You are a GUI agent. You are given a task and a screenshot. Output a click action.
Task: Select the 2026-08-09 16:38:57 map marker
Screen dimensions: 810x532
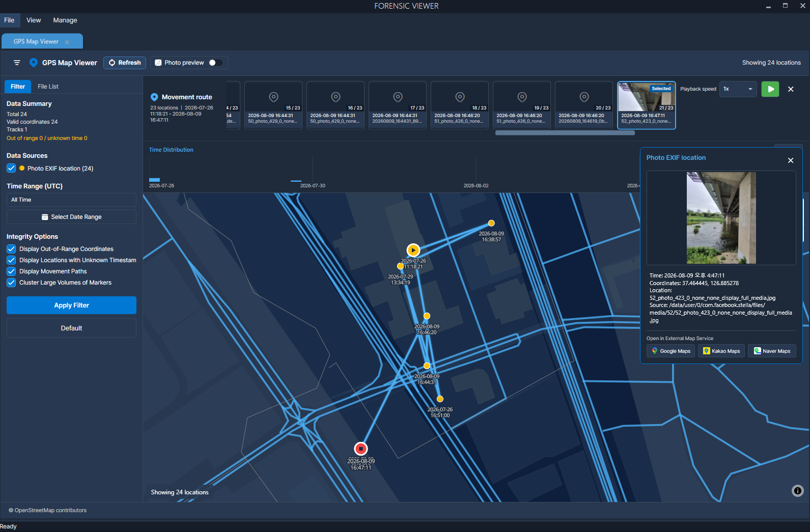click(491, 223)
